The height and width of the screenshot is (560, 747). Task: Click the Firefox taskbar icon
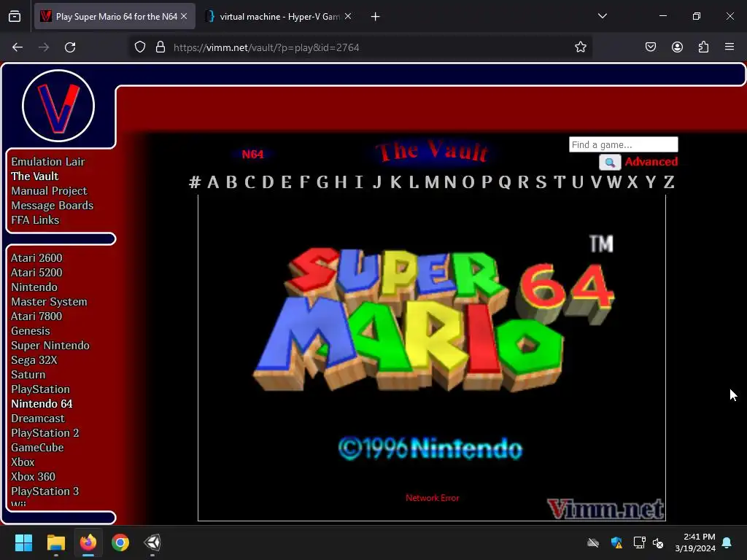pyautogui.click(x=88, y=542)
